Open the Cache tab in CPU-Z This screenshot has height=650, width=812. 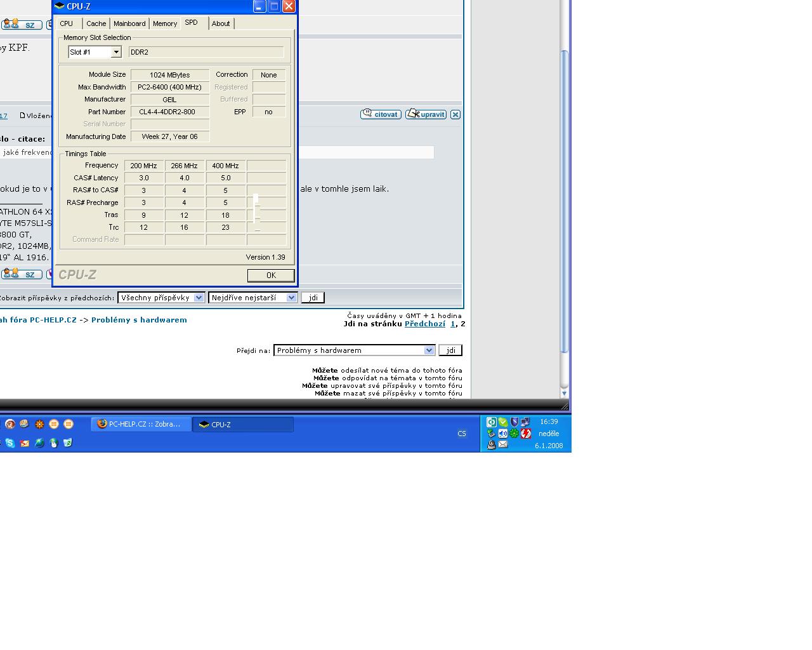point(96,23)
